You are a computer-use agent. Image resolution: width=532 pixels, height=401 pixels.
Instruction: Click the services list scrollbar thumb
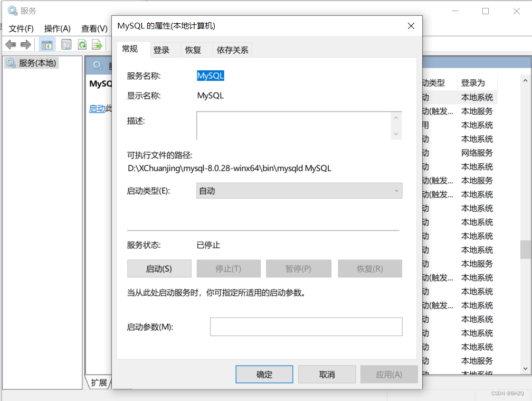pos(525,249)
